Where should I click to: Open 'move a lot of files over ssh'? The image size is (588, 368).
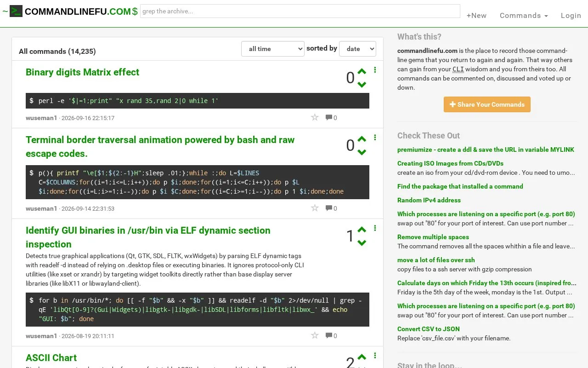click(x=436, y=260)
